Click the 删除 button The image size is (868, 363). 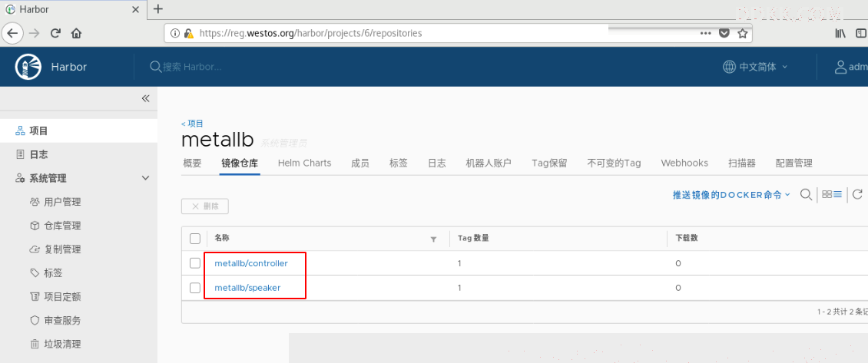tap(205, 206)
